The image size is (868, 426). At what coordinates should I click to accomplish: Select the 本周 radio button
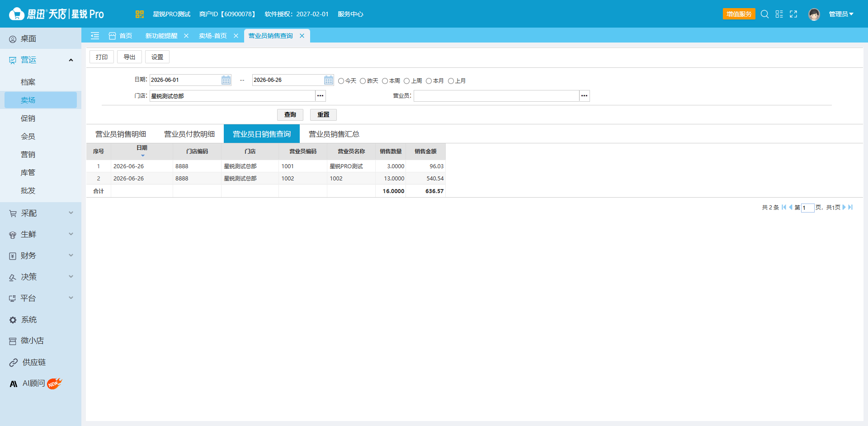(385, 81)
